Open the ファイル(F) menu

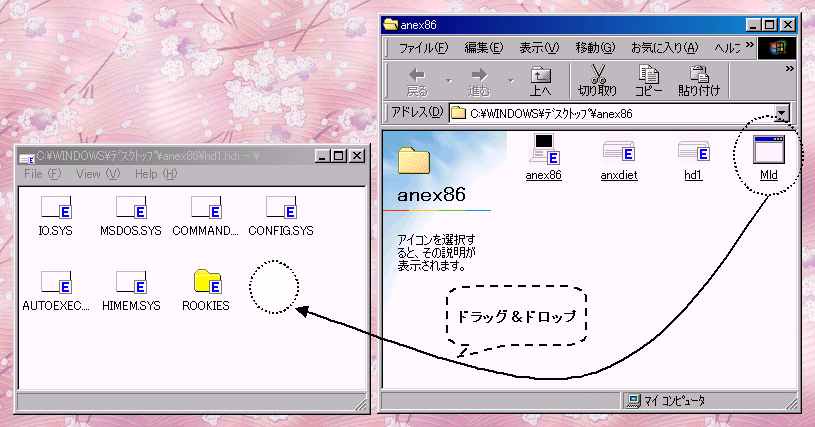[x=423, y=47]
